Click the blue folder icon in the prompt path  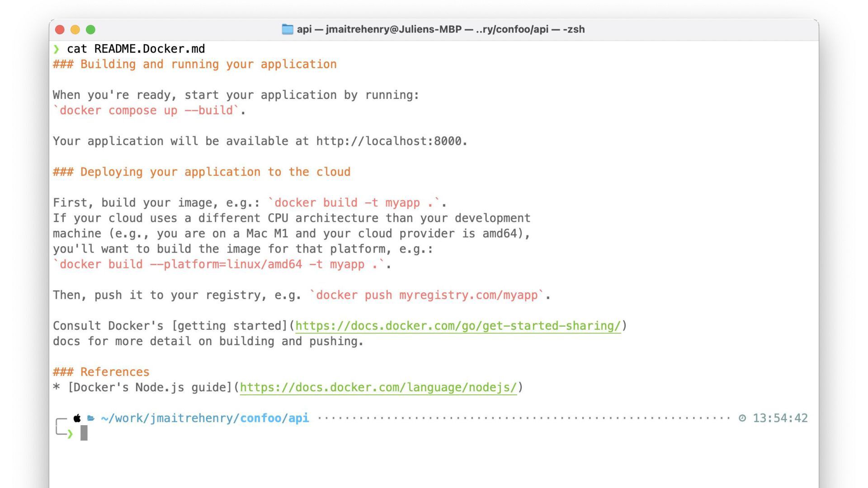pos(91,418)
